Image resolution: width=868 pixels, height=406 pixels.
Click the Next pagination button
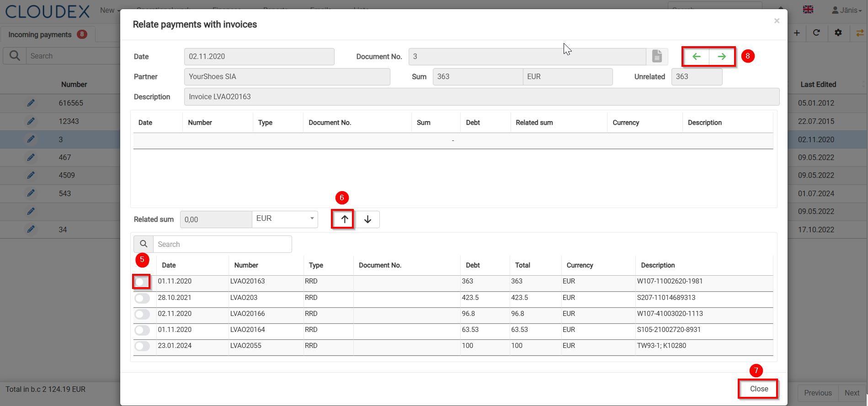tap(852, 393)
